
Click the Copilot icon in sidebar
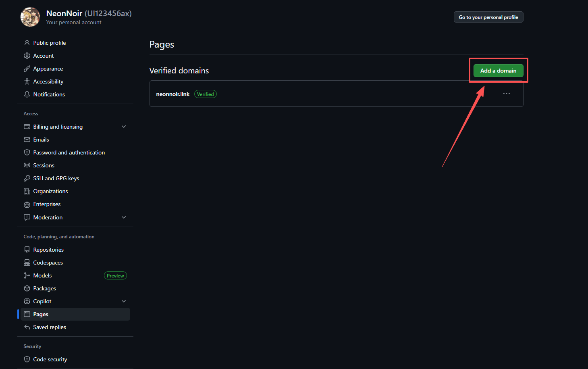pyautogui.click(x=27, y=301)
